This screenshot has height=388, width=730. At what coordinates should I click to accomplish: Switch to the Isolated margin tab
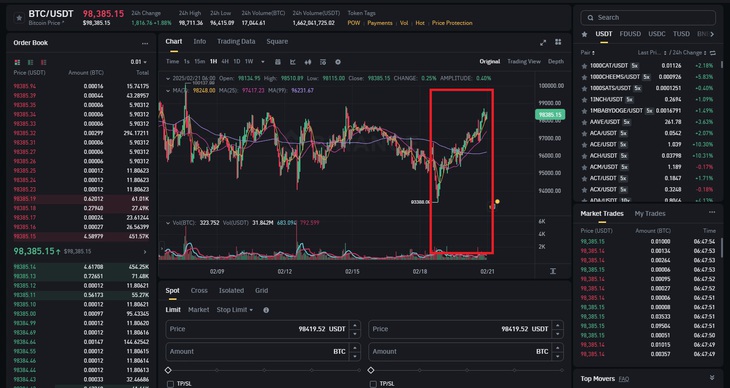point(231,291)
